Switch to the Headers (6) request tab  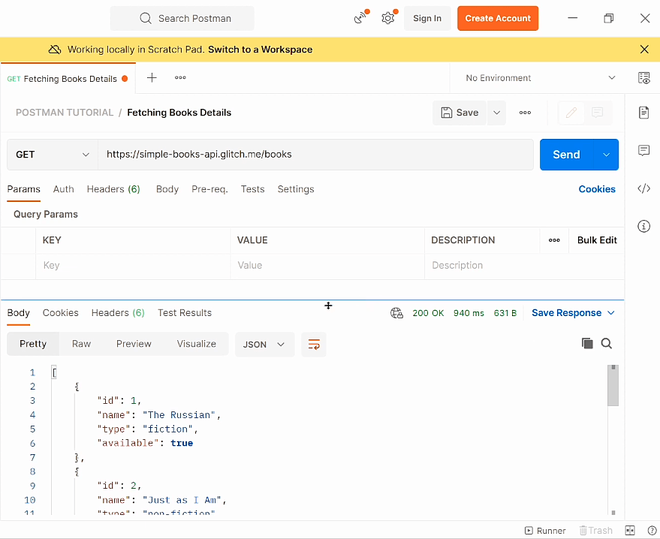click(x=113, y=189)
